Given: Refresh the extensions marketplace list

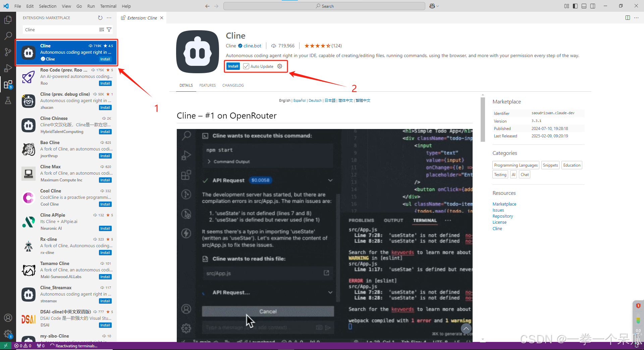Looking at the screenshot, I should tap(100, 18).
